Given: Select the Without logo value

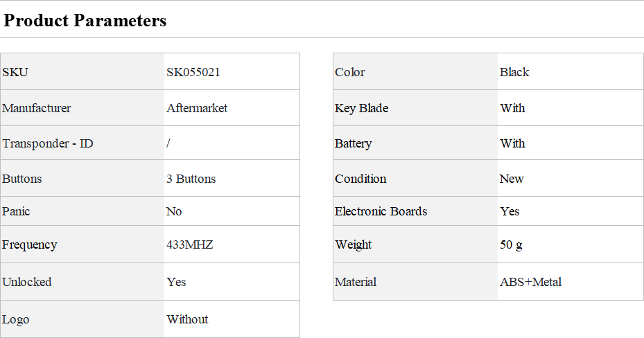Looking at the screenshot, I should click(x=187, y=319).
